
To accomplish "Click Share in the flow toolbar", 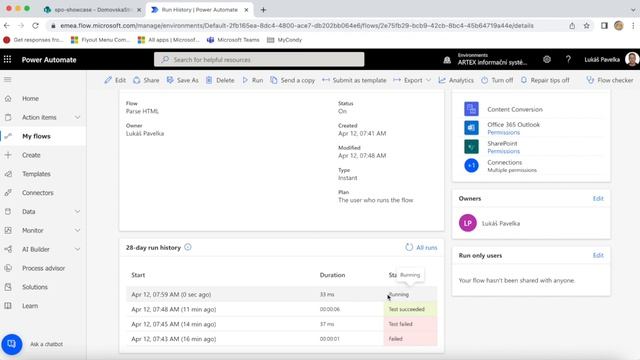I will pyautogui.click(x=146, y=80).
